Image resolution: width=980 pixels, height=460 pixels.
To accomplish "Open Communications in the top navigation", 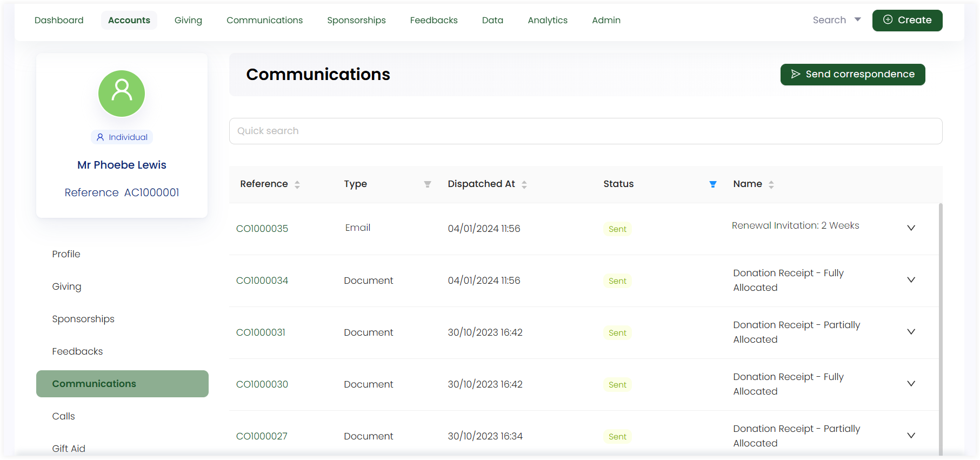I will point(265,20).
